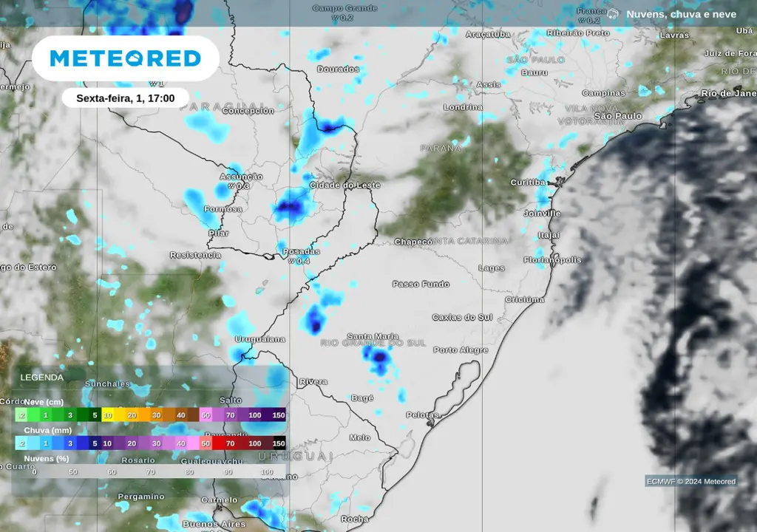757x532 pixels.
Task: Click the Pilar city label
Action: pos(219,233)
